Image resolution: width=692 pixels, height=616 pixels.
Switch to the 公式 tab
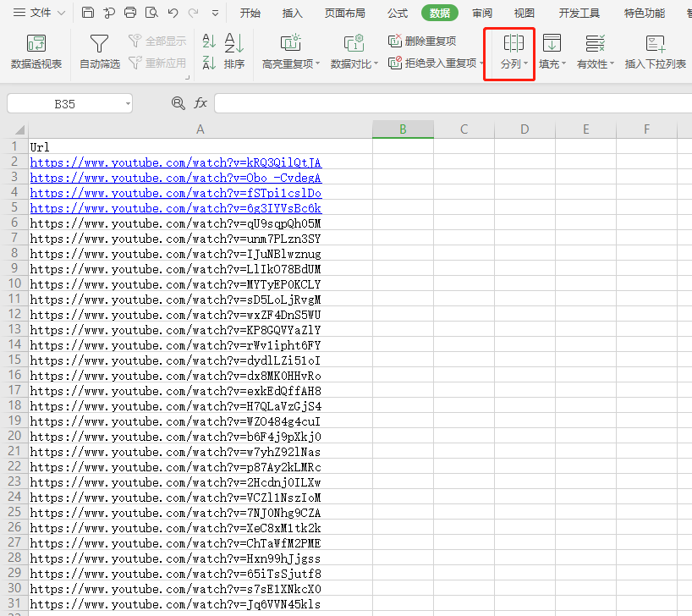point(398,14)
